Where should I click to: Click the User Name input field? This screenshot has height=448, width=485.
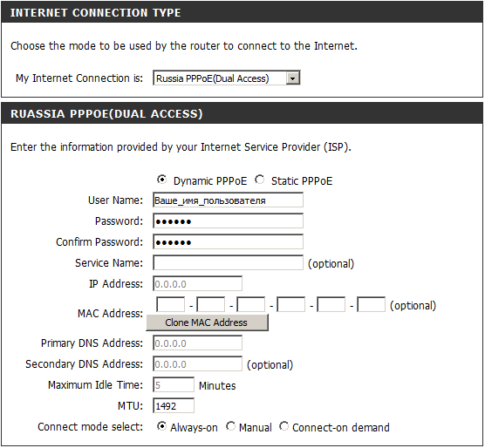click(x=228, y=200)
